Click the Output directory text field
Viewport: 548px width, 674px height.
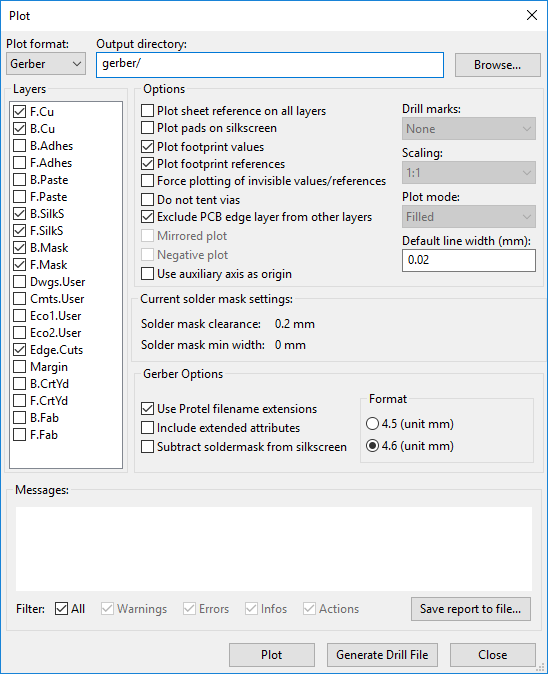point(270,65)
